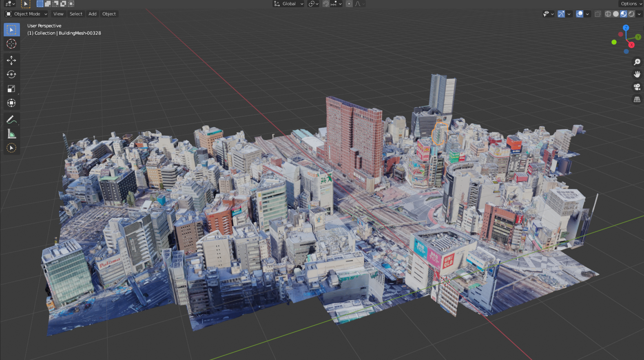This screenshot has height=360, width=644.
Task: Expand viewport shading options arrow
Action: pyautogui.click(x=639, y=14)
